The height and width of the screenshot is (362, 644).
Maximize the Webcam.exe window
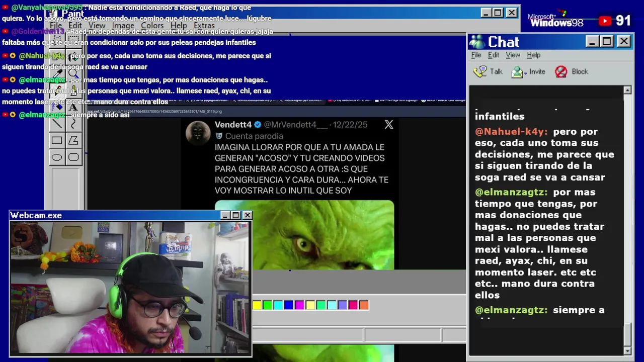[236, 215]
